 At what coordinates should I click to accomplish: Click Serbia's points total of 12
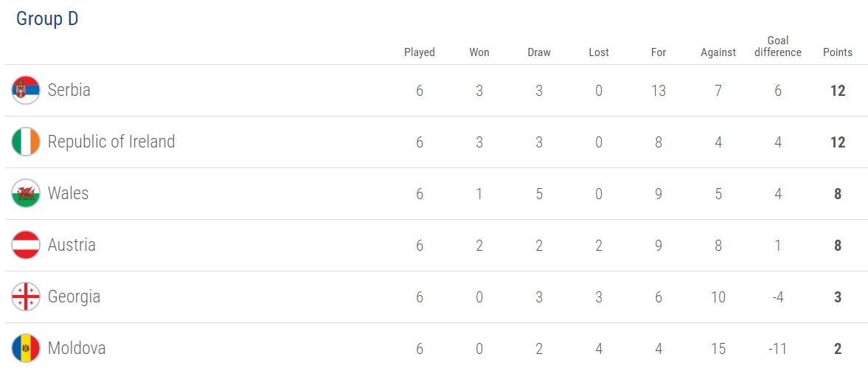pyautogui.click(x=837, y=91)
